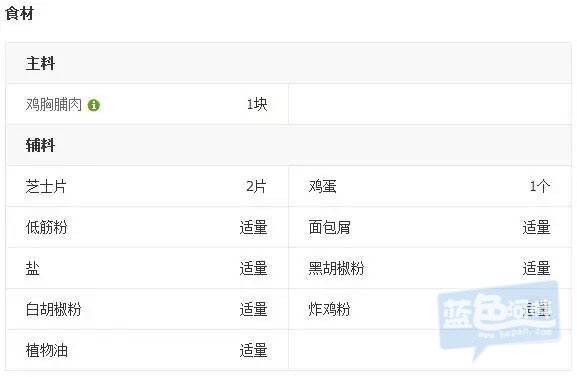The height and width of the screenshot is (377, 577).
Task: Open the 鸡胸脯肉 ingredient link
Action: click(x=54, y=105)
